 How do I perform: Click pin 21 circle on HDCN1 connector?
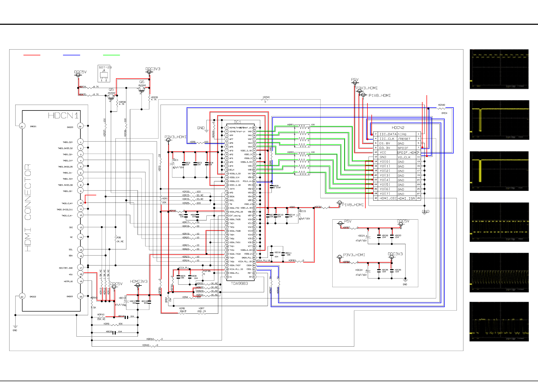point(22,127)
